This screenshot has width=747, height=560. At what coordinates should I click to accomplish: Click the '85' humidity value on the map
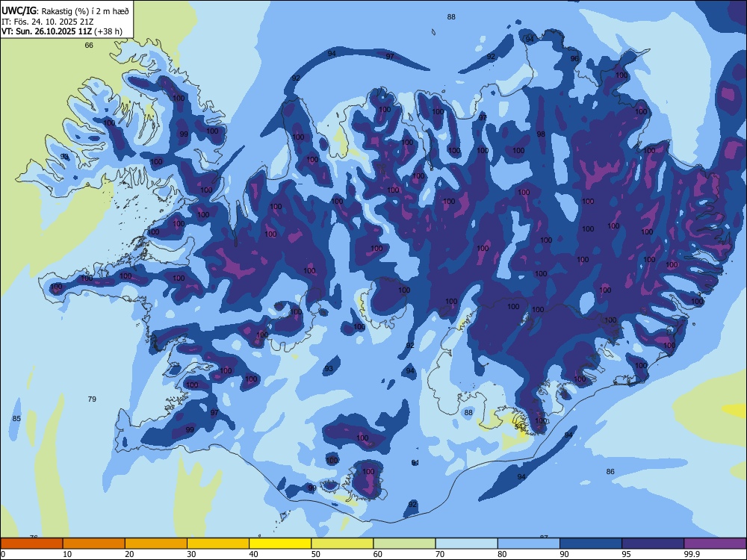click(16, 419)
